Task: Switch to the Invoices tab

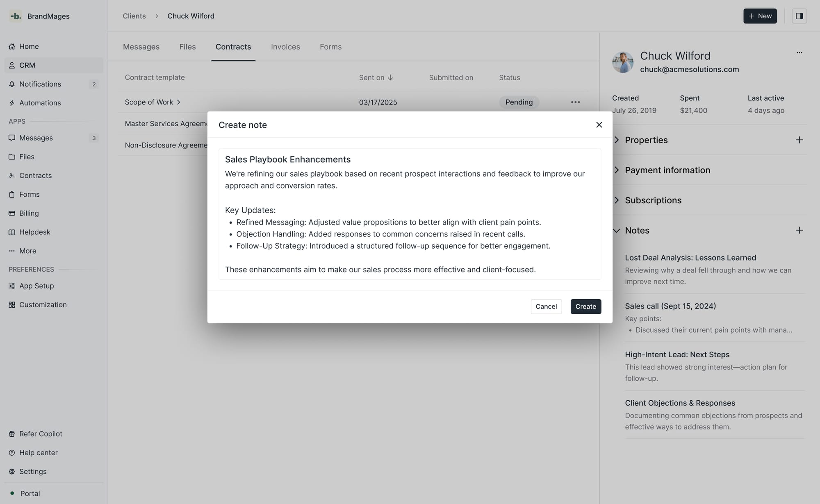Action: pos(285,47)
